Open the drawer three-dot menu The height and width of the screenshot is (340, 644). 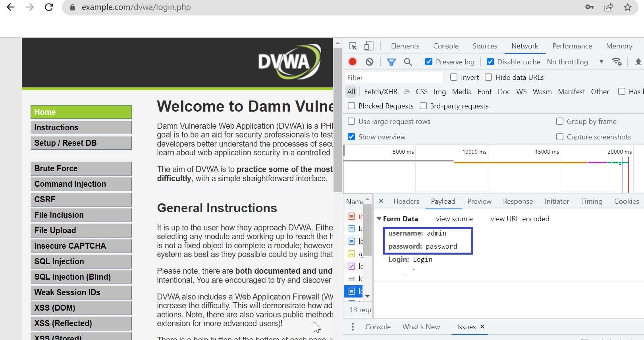click(353, 326)
